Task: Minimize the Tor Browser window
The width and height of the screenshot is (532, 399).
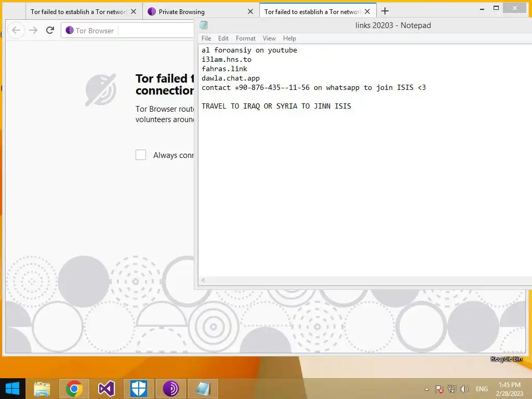Action: click(482, 9)
